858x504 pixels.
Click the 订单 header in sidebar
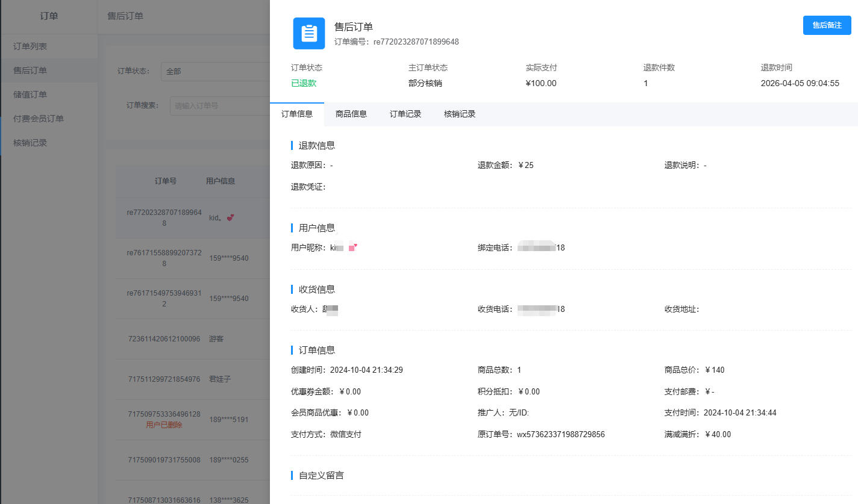tap(49, 16)
